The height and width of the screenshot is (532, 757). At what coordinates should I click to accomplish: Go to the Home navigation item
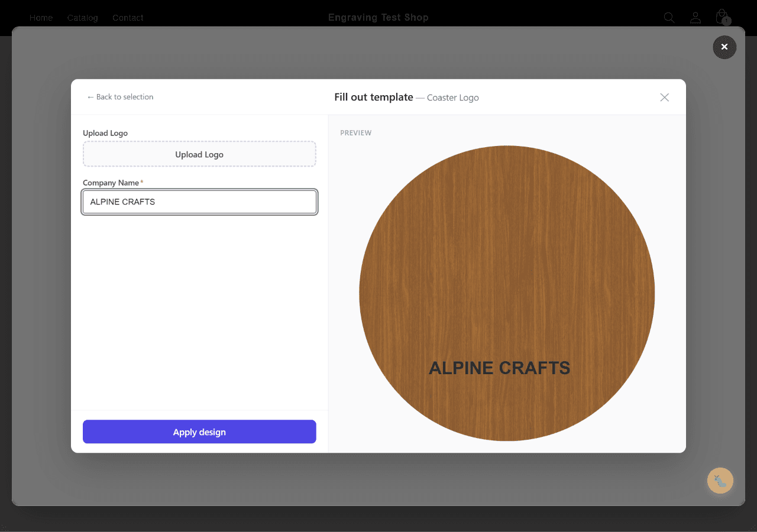[41, 18]
